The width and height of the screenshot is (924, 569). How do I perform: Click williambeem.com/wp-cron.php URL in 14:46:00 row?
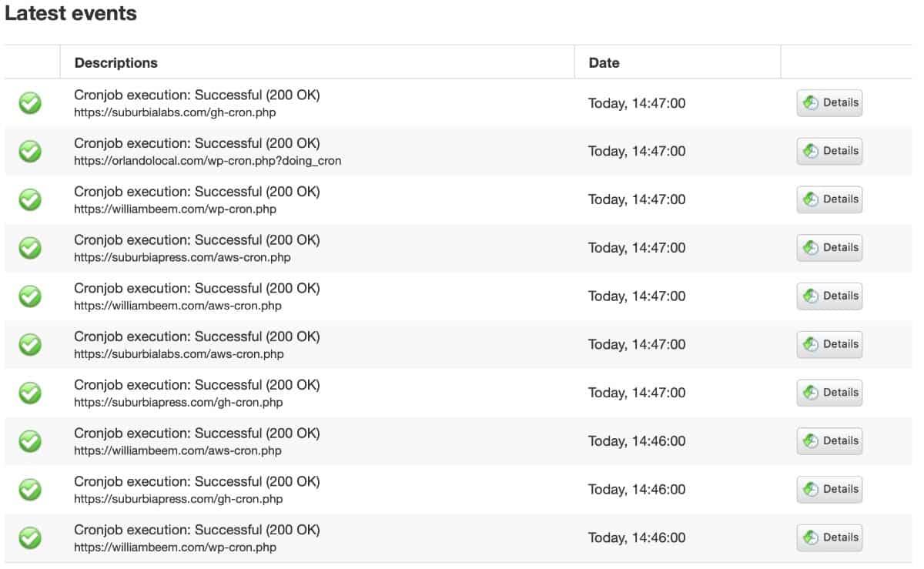coord(175,547)
